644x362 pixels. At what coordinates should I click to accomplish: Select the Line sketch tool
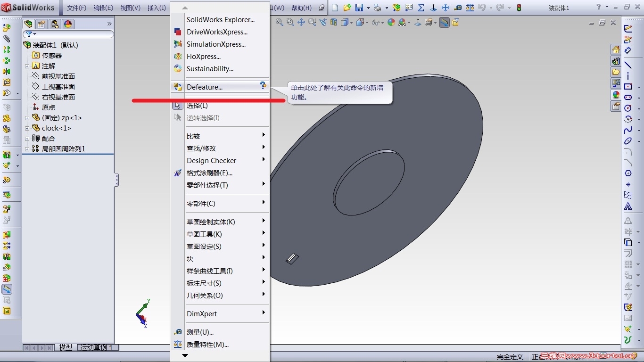click(628, 65)
